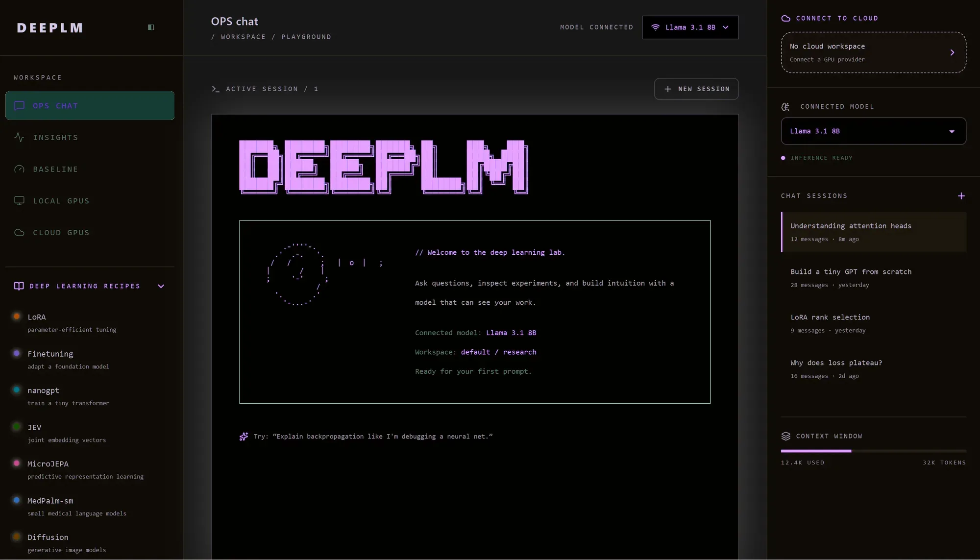Image resolution: width=980 pixels, height=560 pixels.
Task: Use the "Explain backpropagation" suggested prompt
Action: 373,437
